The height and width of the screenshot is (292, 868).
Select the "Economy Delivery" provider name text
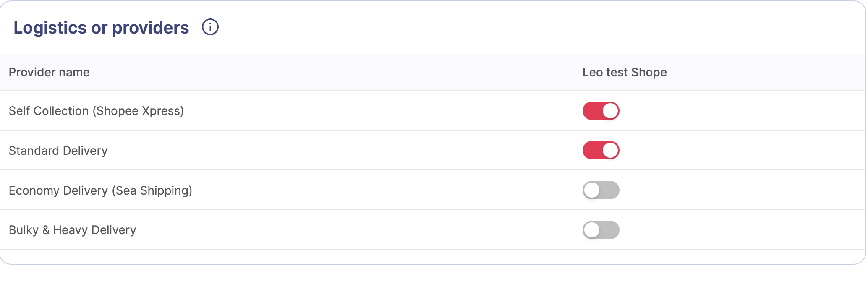[58, 190]
